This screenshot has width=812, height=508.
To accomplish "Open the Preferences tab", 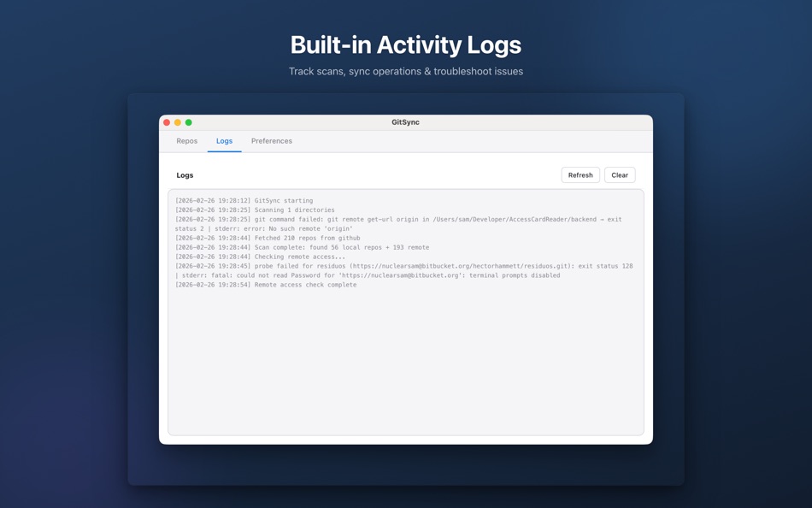I will [271, 140].
